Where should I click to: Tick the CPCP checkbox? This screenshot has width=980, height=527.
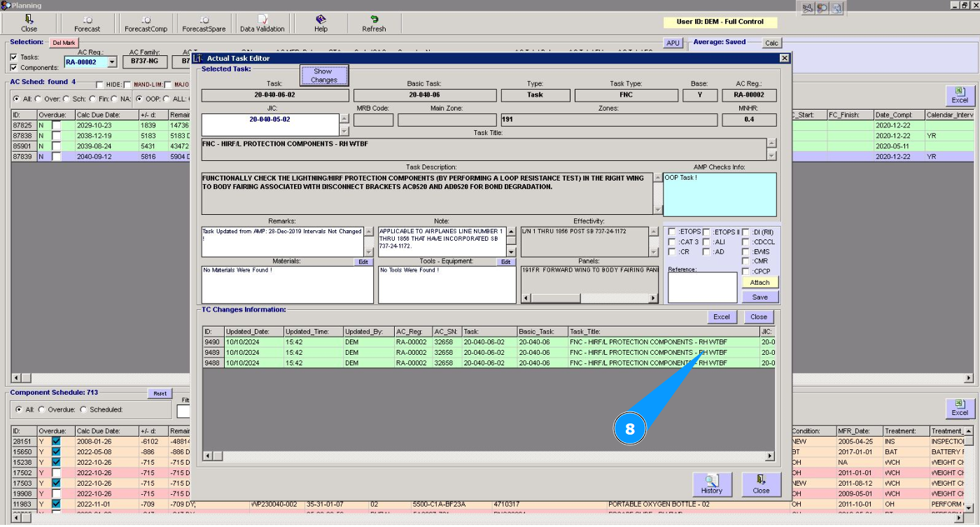pyautogui.click(x=746, y=272)
